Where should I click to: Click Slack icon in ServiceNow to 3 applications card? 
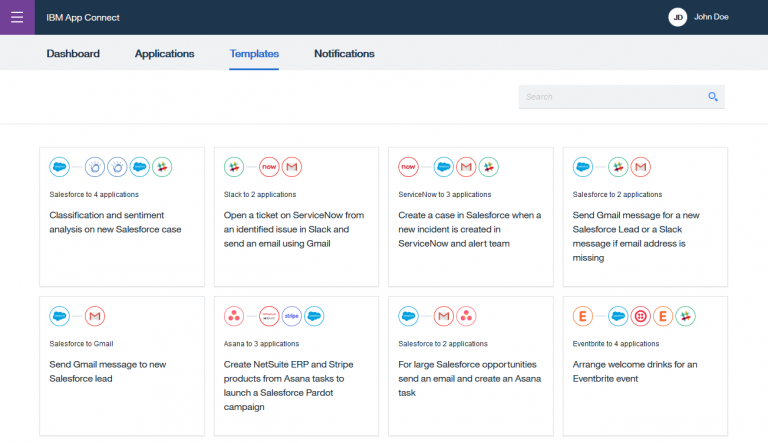pos(488,167)
